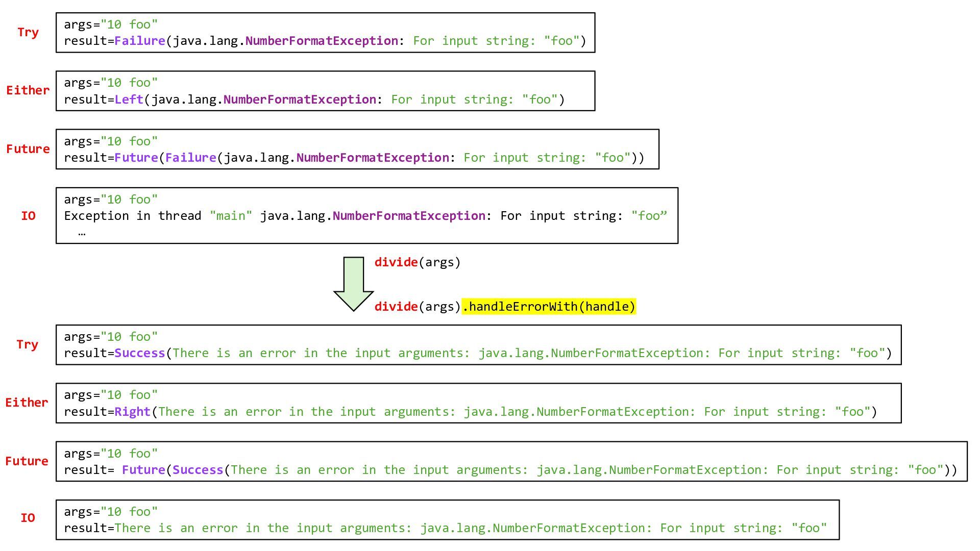980x551 pixels.
Task: Click the top red "Future" label
Action: [28, 149]
